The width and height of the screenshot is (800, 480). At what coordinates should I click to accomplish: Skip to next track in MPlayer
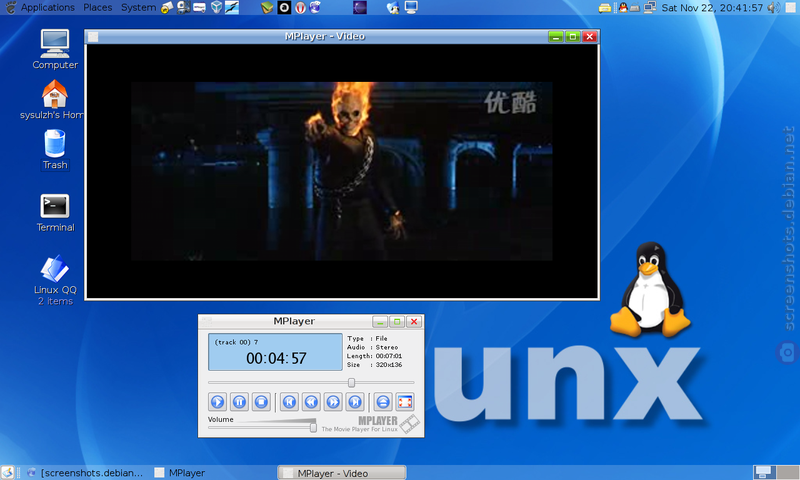click(x=355, y=402)
